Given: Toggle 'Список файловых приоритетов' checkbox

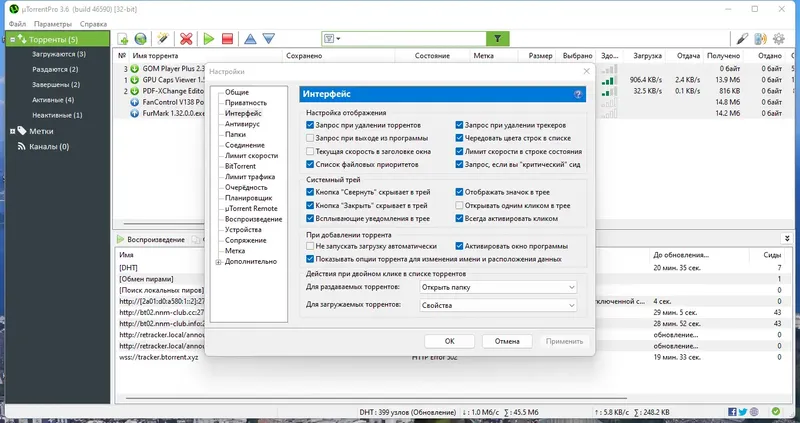Looking at the screenshot, I should click(x=310, y=164).
